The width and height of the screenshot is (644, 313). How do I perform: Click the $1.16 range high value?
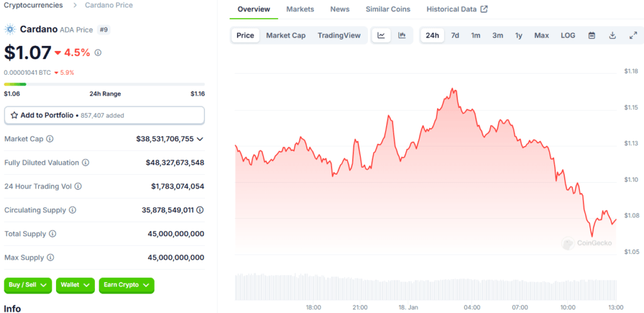point(197,94)
